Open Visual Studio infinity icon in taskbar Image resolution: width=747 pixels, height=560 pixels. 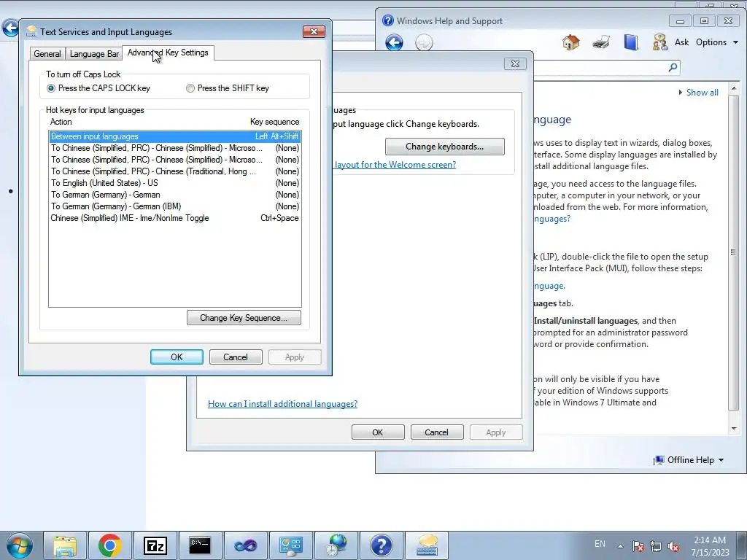pos(245,545)
